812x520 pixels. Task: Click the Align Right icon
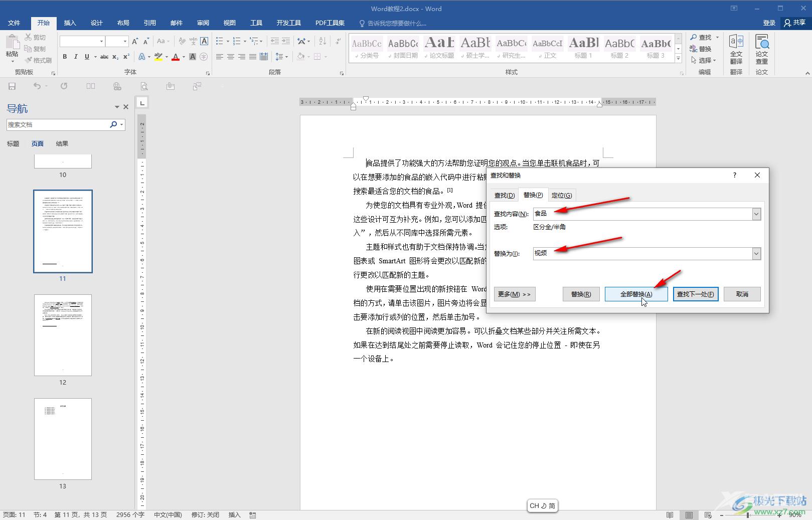coord(242,57)
